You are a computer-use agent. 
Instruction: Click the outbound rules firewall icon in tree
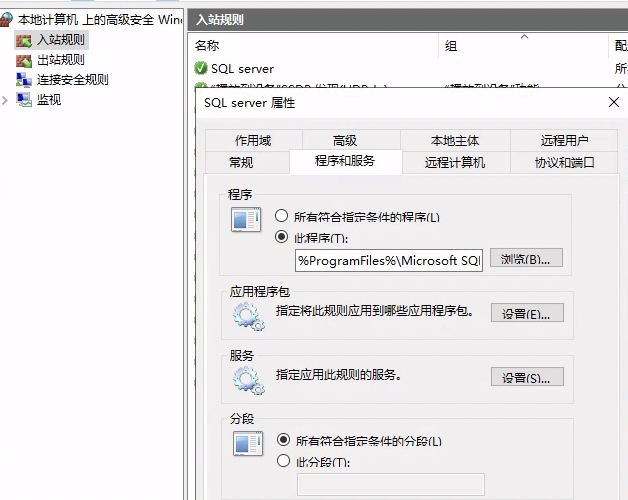pyautogui.click(x=24, y=60)
